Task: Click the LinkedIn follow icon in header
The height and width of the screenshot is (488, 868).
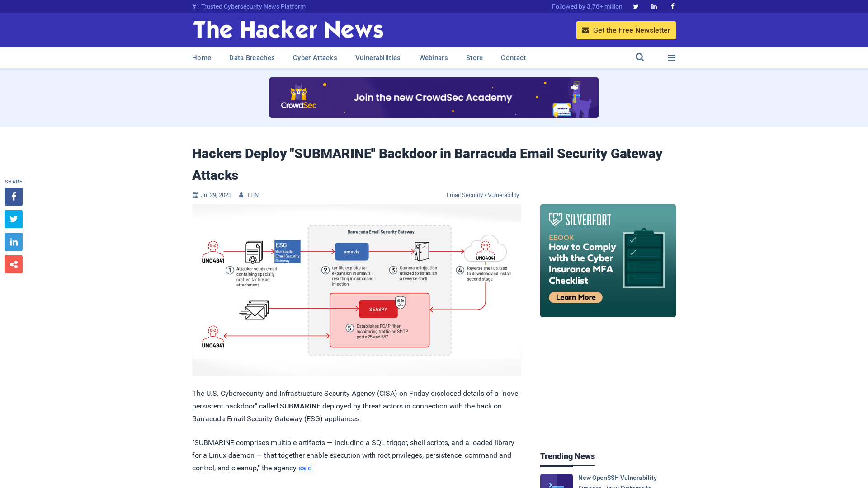Action: (x=654, y=6)
